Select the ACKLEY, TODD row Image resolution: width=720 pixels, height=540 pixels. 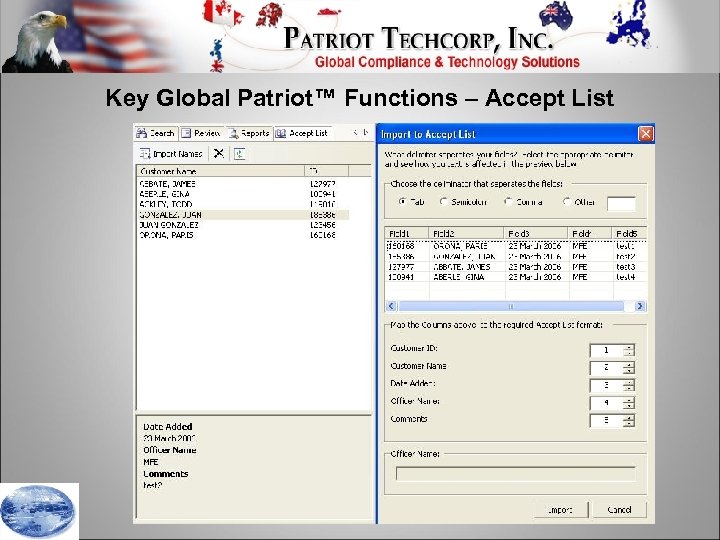243,204
